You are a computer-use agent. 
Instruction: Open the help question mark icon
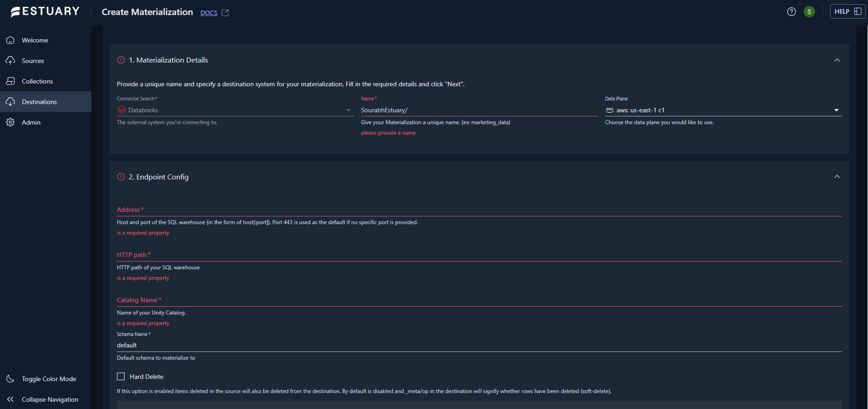coord(791,12)
